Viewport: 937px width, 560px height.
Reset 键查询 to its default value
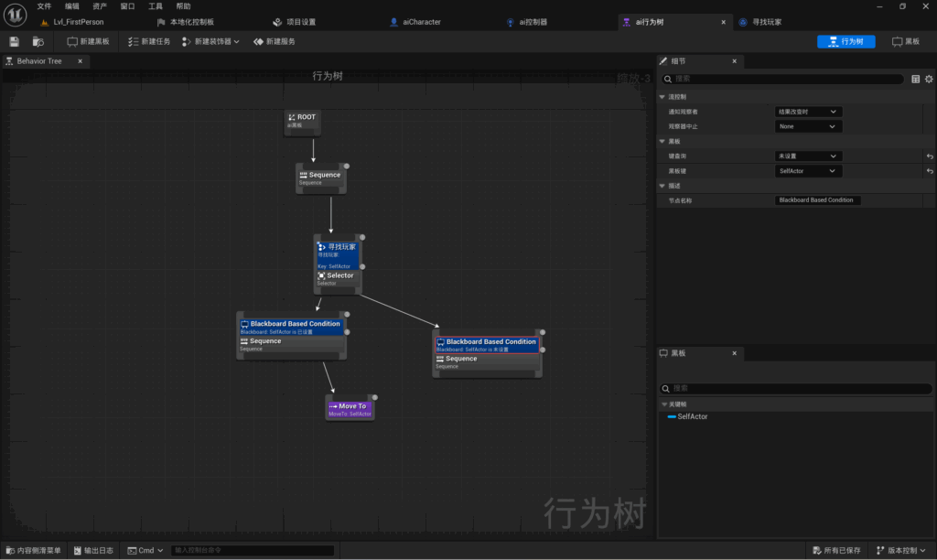[930, 156]
